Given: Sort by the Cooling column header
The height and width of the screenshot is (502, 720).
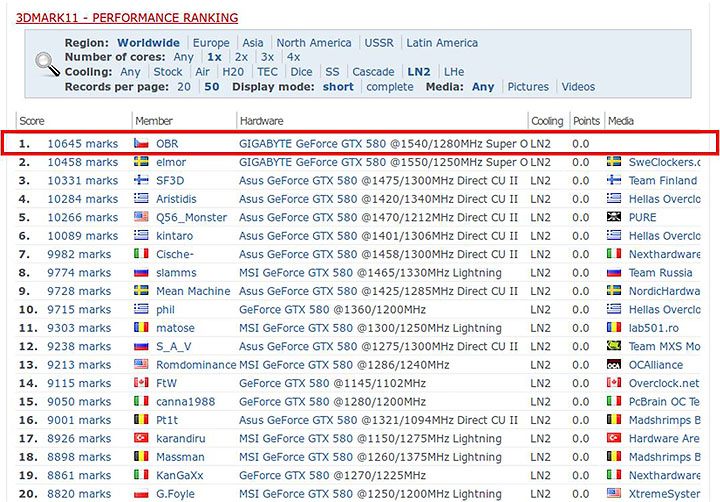Looking at the screenshot, I should [547, 121].
